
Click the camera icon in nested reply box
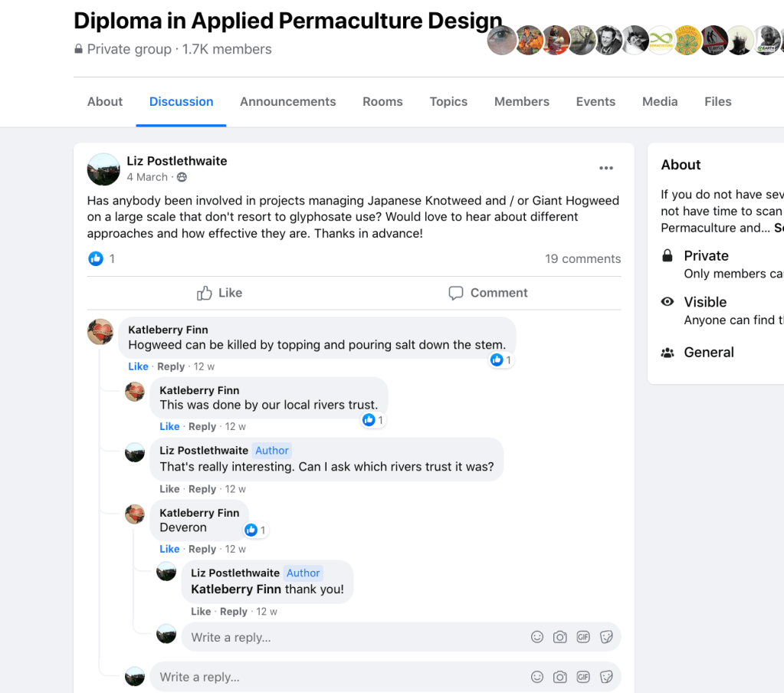pyautogui.click(x=560, y=637)
